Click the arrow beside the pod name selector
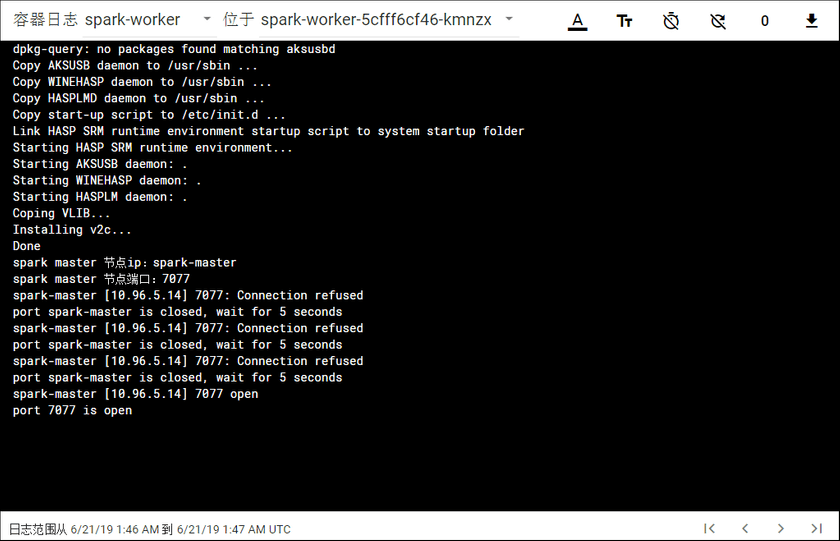840x541 pixels. click(509, 20)
